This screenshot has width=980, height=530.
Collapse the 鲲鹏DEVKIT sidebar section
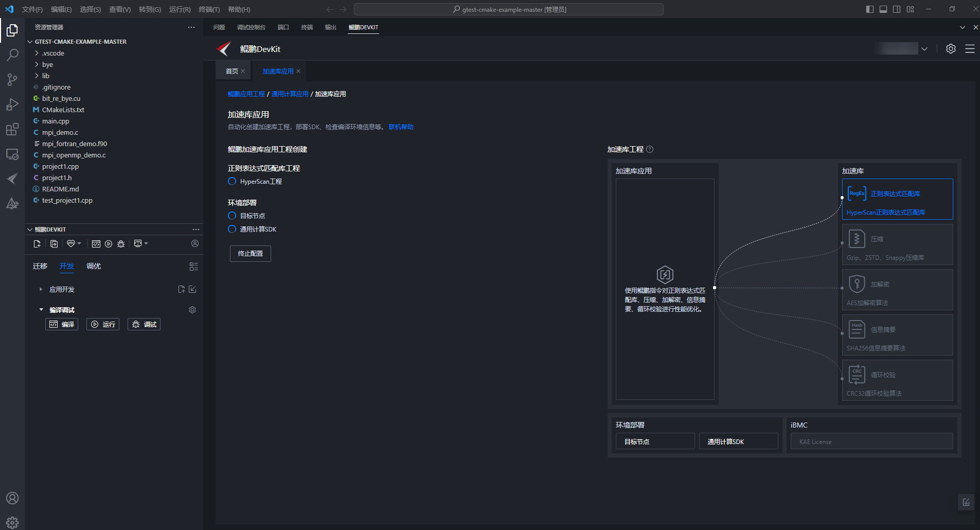coord(30,229)
